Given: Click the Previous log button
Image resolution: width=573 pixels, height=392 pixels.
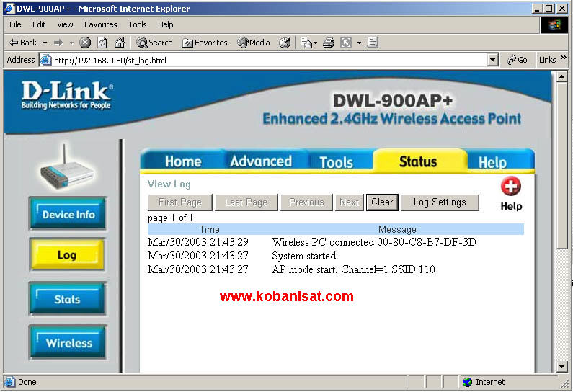Looking at the screenshot, I should (306, 202).
